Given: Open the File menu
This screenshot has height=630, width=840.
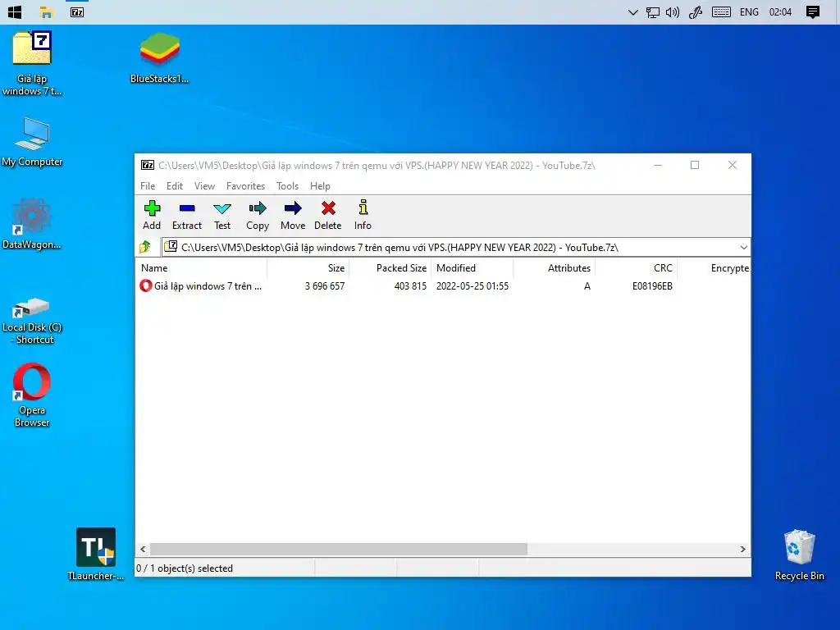Looking at the screenshot, I should point(148,186).
